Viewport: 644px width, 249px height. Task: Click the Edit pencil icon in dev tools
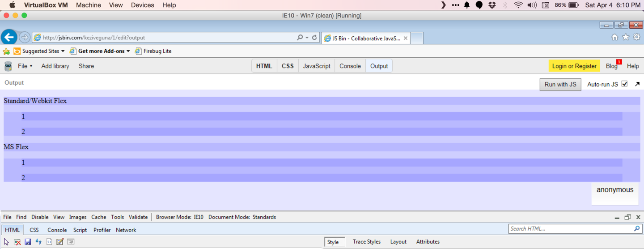pos(60,242)
